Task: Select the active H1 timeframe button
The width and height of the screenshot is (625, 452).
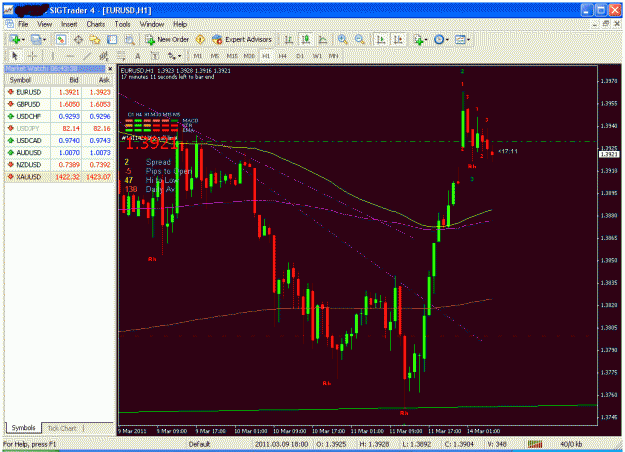Action: tap(266, 56)
